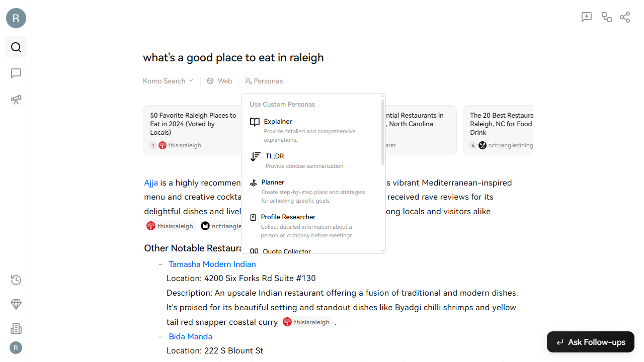Image resolution: width=644 pixels, height=362 pixels.
Task: Click the Ask Follow-ups button
Action: click(x=591, y=342)
